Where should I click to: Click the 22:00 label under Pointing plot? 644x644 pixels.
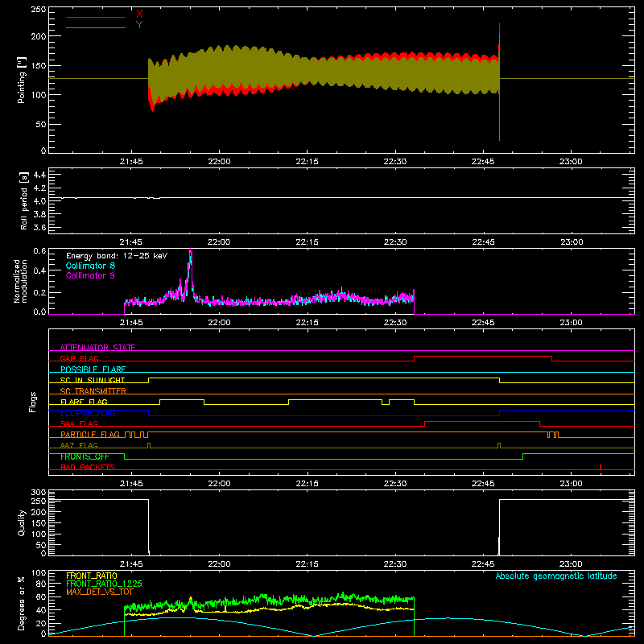pos(219,162)
